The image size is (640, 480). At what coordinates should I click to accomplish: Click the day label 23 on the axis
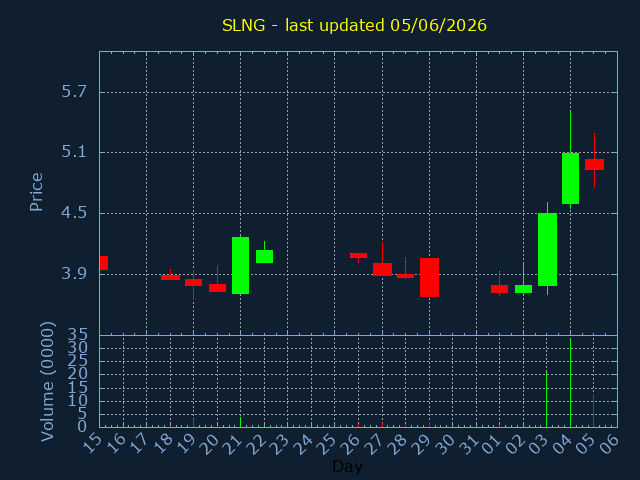(283, 444)
